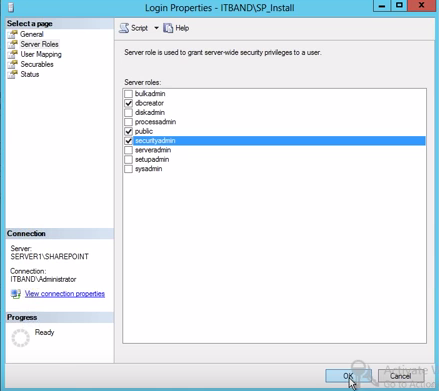Select the Server Roles page

tap(39, 44)
